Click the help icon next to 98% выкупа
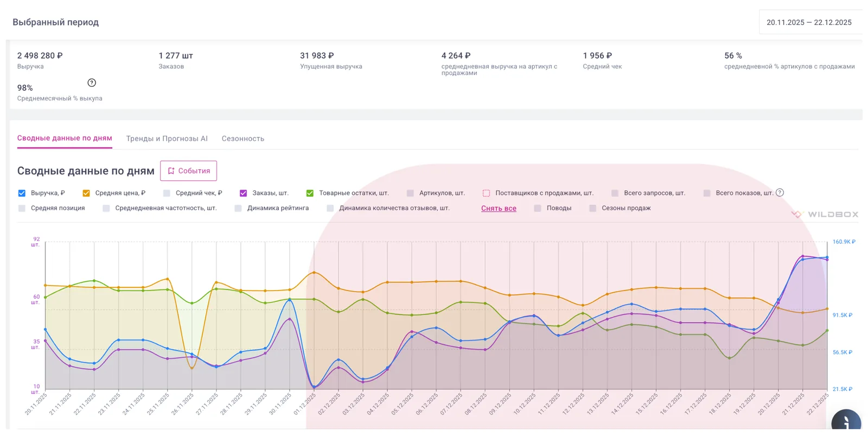The image size is (868, 435). (92, 83)
